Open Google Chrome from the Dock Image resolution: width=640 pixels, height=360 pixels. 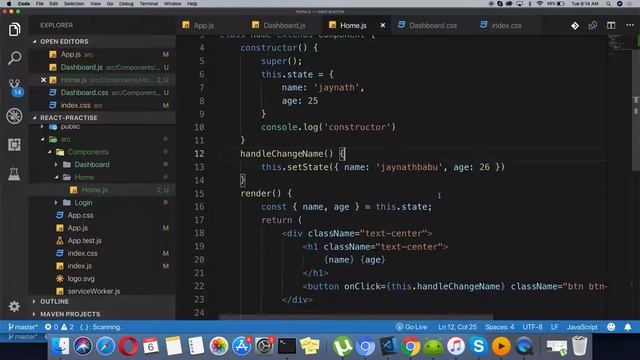tap(411, 346)
